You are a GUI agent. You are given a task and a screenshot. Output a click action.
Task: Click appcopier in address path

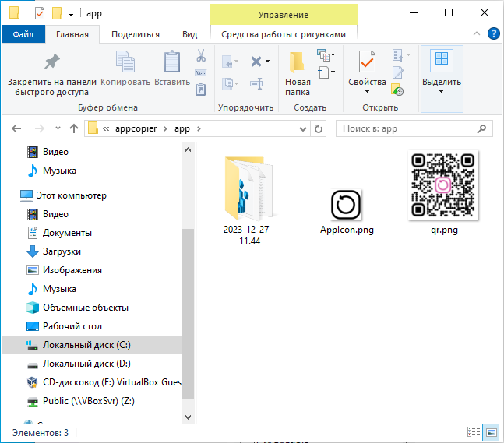click(x=136, y=128)
